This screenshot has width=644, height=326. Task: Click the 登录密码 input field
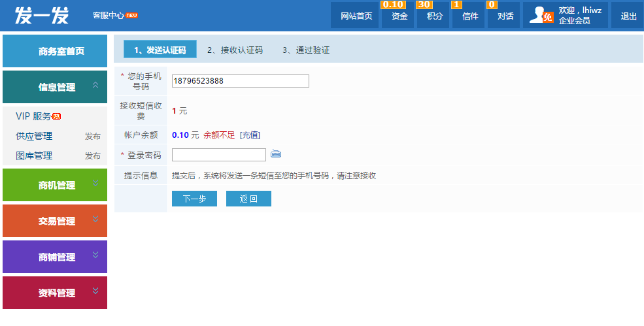pyautogui.click(x=218, y=155)
